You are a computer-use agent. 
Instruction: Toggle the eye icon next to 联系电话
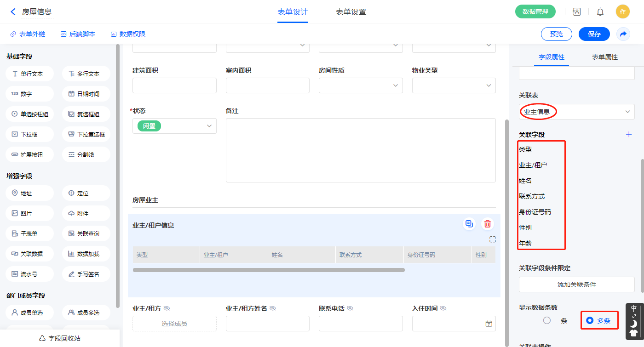[x=350, y=308]
